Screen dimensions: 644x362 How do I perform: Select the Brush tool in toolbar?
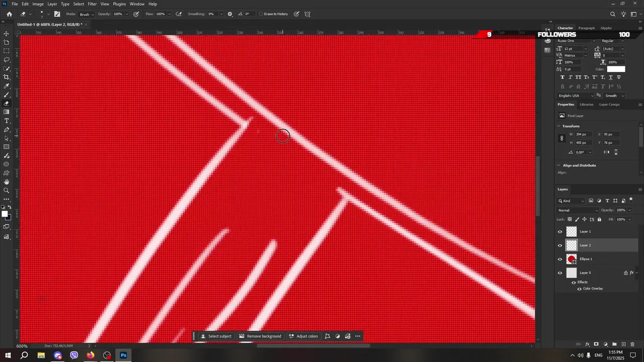point(7,95)
